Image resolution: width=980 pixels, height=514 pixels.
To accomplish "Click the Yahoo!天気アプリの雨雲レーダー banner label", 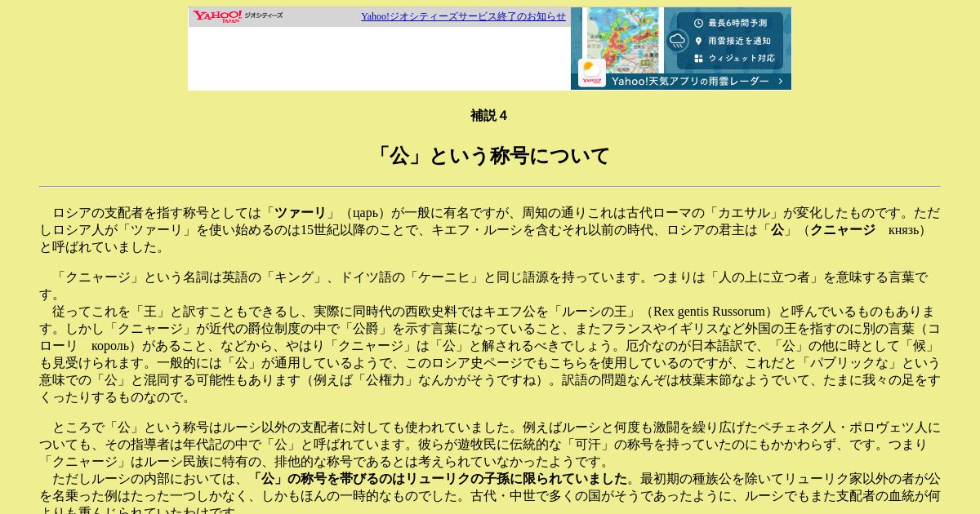I will pyautogui.click(x=690, y=82).
